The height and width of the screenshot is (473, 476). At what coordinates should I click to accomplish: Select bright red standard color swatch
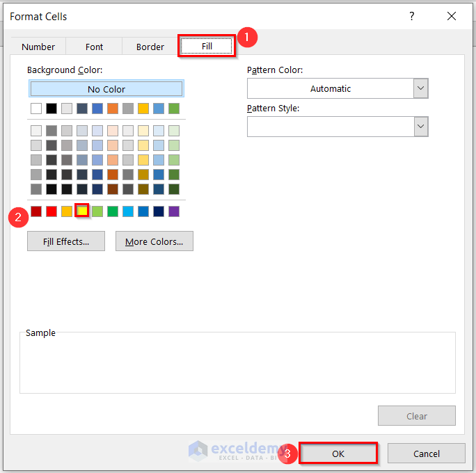pyautogui.click(x=51, y=211)
